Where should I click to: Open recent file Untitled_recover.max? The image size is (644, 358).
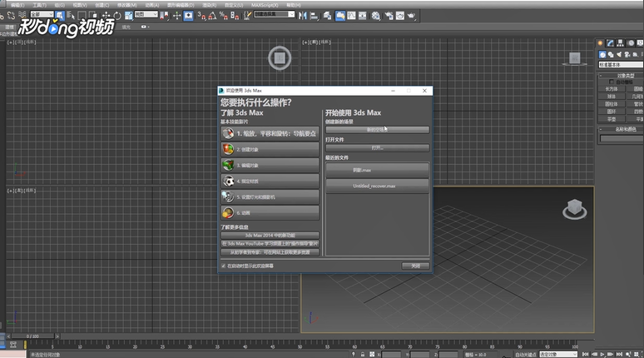378,186
